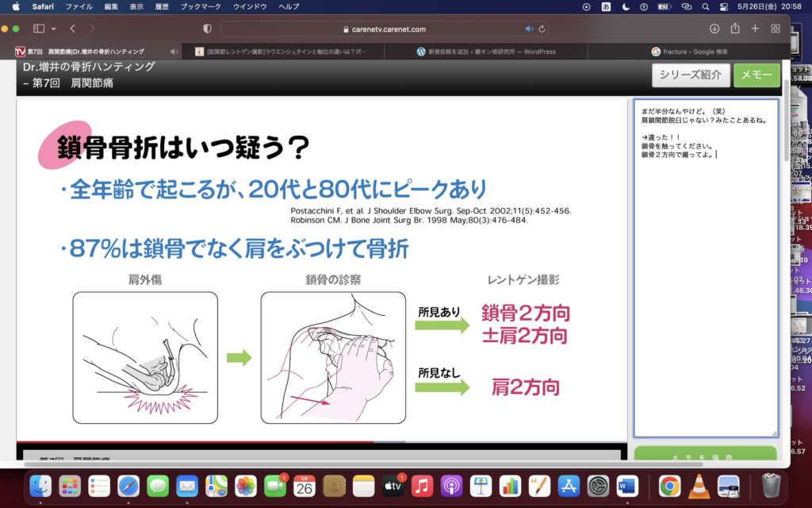The height and width of the screenshot is (508, 812).
Task: Toggle Focus mode moon icon in menu bar
Action: click(x=626, y=6)
